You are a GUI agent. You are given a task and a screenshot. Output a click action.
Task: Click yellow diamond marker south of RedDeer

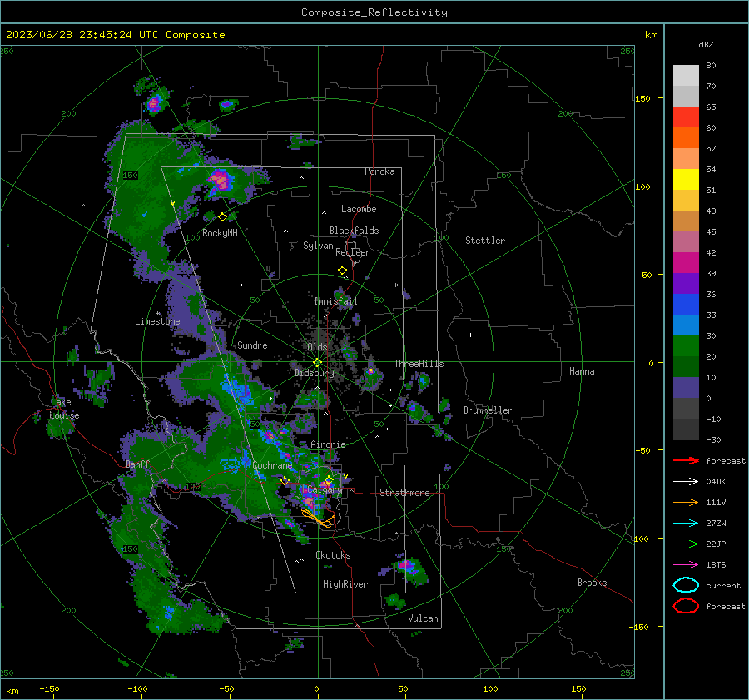pyautogui.click(x=343, y=271)
